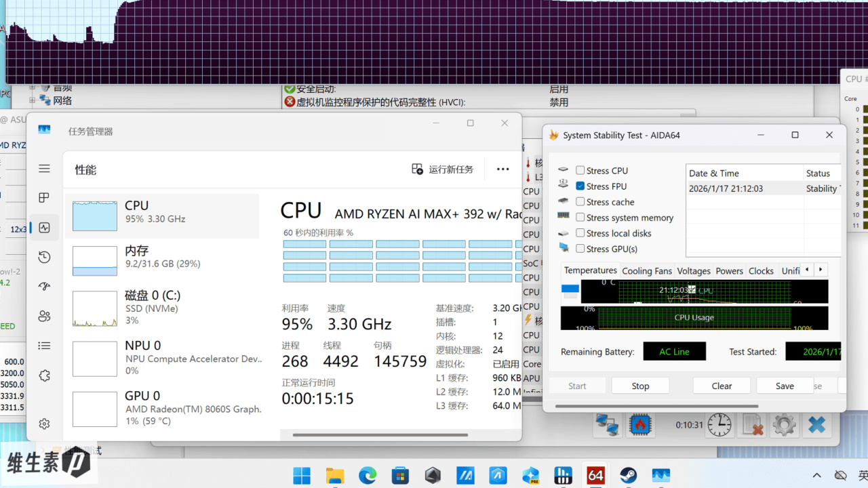Screen dimensions: 868x488
Task: Open the Details list icon in sidebar
Action: pyautogui.click(x=44, y=346)
